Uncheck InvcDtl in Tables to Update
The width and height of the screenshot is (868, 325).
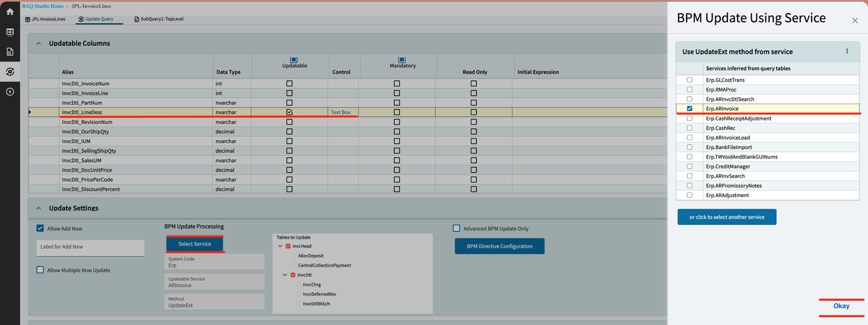click(293, 275)
